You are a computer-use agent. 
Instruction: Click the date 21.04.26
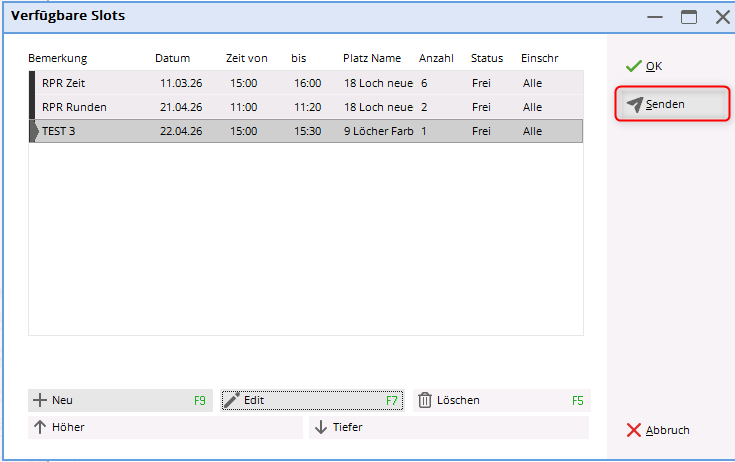coord(181,107)
